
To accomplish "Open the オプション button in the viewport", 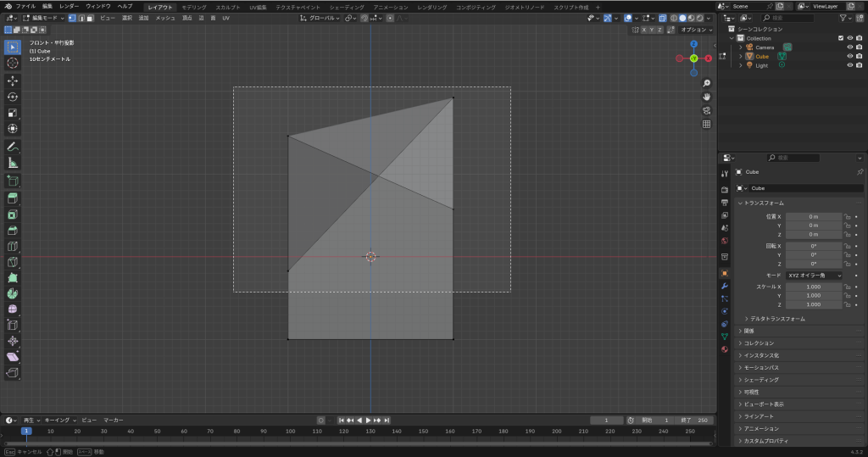I will tap(696, 30).
